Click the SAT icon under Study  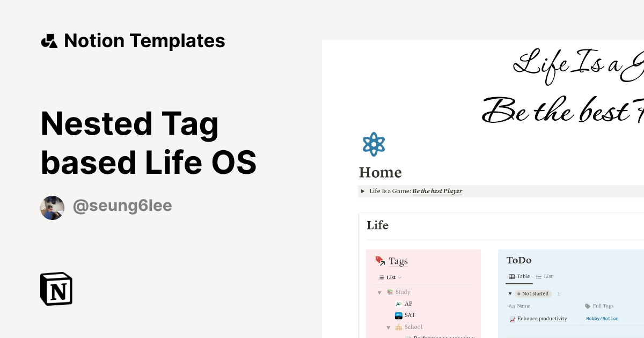399,315
